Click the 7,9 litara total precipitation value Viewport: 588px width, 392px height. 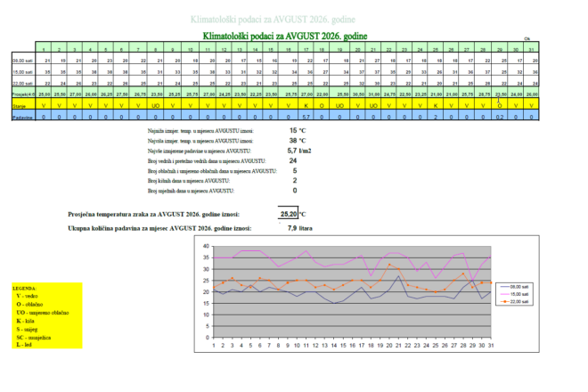coord(300,228)
